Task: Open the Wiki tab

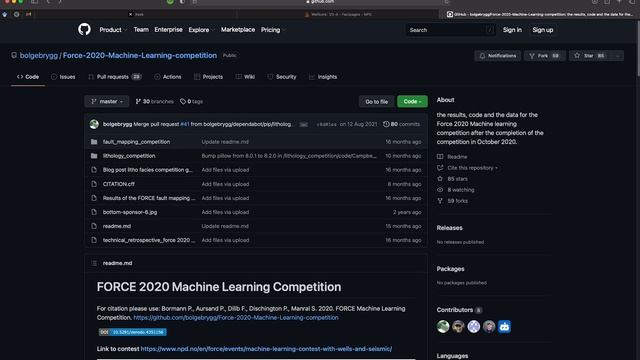Action: pyautogui.click(x=245, y=77)
